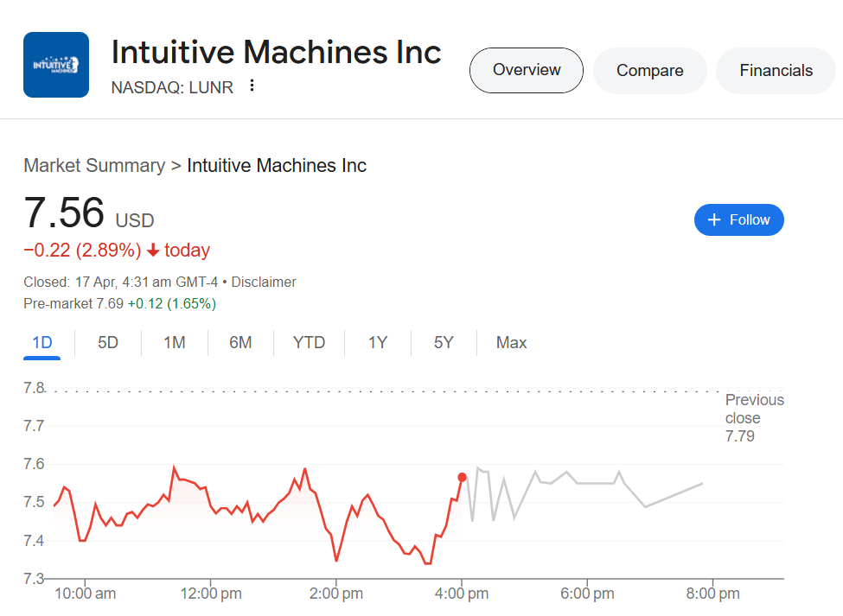The height and width of the screenshot is (616, 843).
Task: Click the red closing-price dot on chart
Action: tap(462, 477)
